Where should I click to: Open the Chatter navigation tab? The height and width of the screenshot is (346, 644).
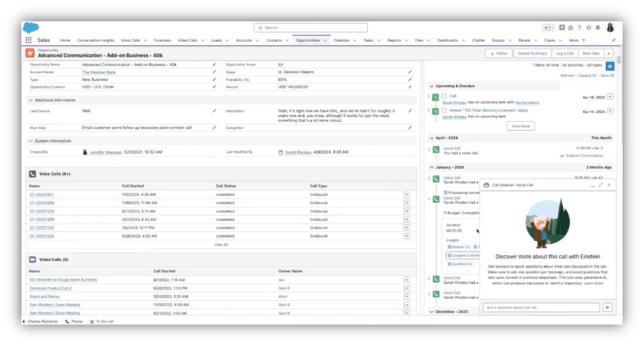pos(478,40)
